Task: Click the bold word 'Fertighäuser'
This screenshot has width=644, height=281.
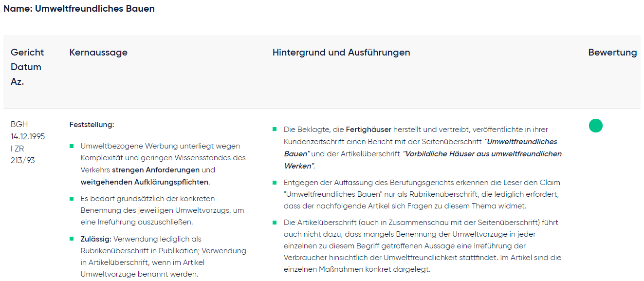Action: point(368,130)
